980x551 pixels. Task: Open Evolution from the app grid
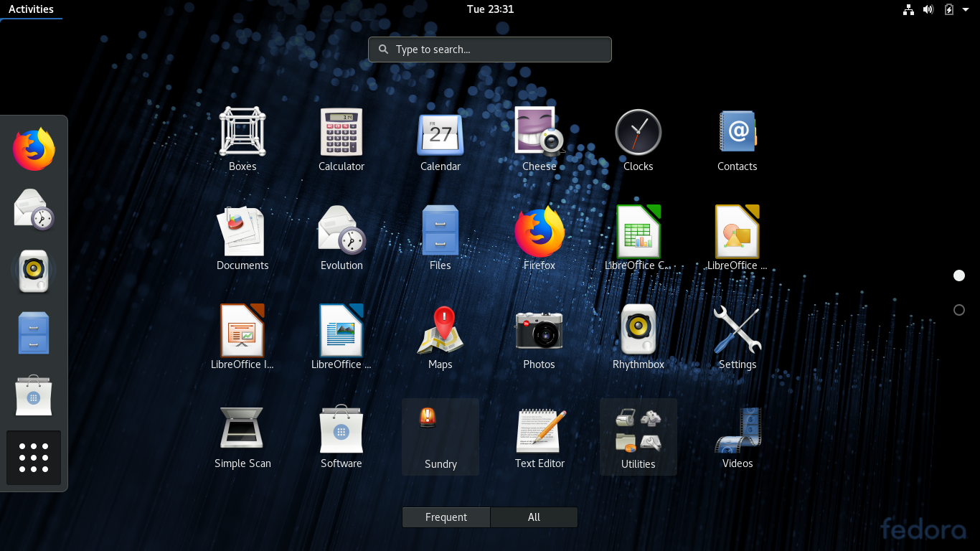click(341, 239)
